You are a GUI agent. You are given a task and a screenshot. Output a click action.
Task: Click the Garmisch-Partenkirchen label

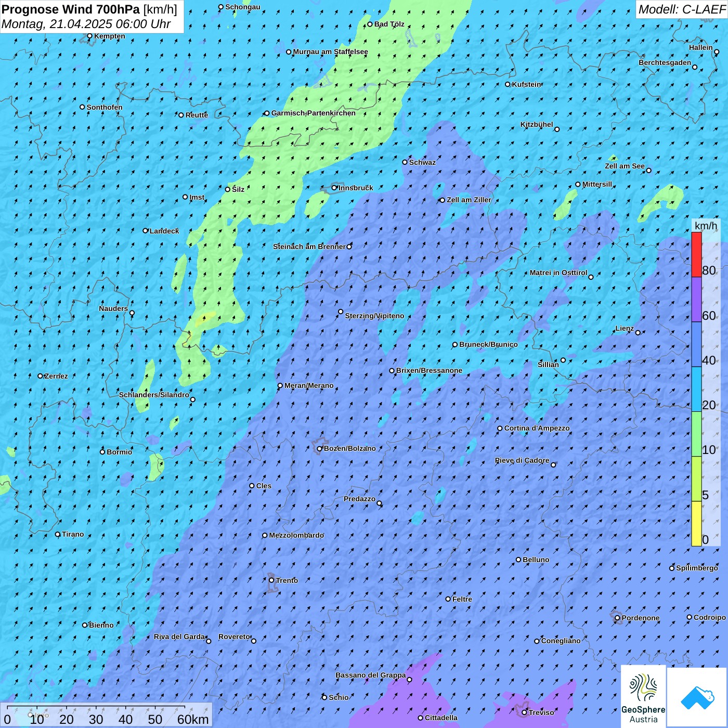(314, 113)
